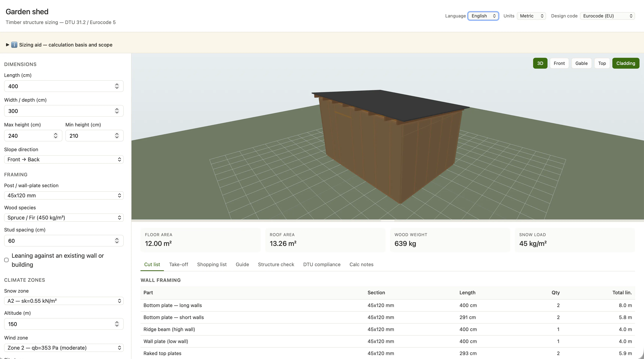The height and width of the screenshot is (359, 644).
Task: Select the Guide tab
Action: tap(242, 264)
